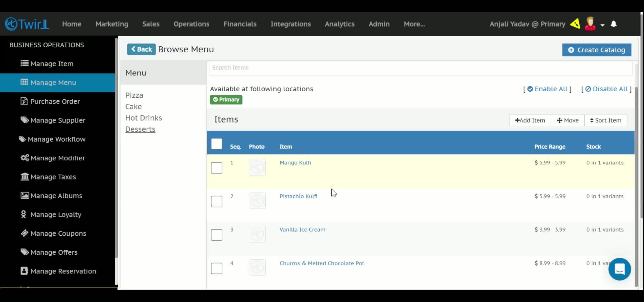Click the yellow warning alert icon
This screenshot has height=302, width=644.
575,24
